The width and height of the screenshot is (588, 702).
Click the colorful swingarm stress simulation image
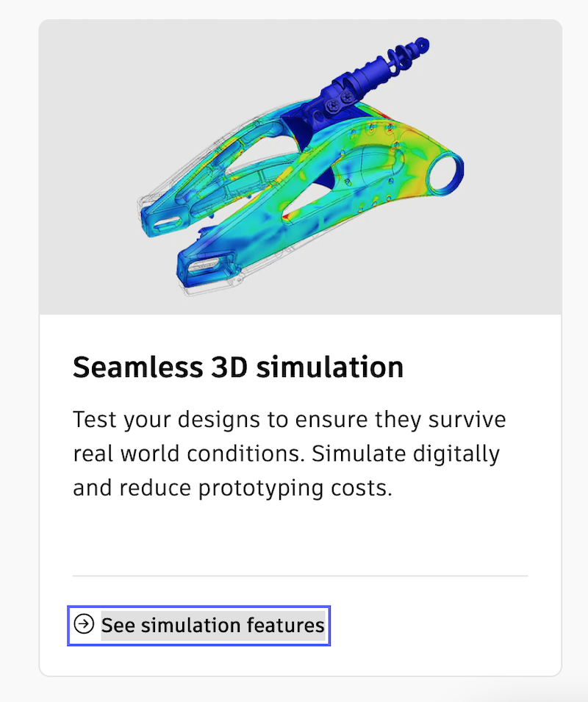301,167
